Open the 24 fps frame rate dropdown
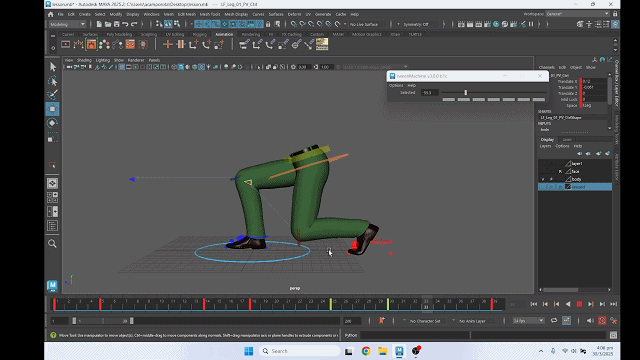 coord(528,321)
